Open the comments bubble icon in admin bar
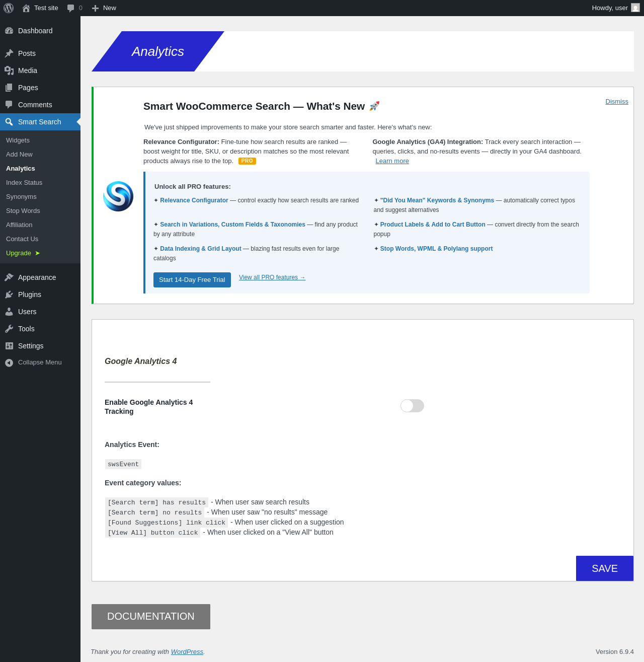The width and height of the screenshot is (644, 662). (71, 8)
